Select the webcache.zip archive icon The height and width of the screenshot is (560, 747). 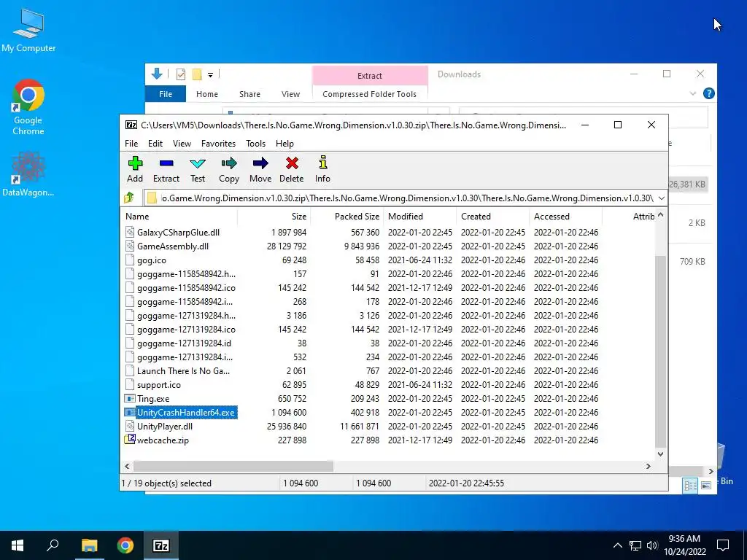(x=130, y=440)
